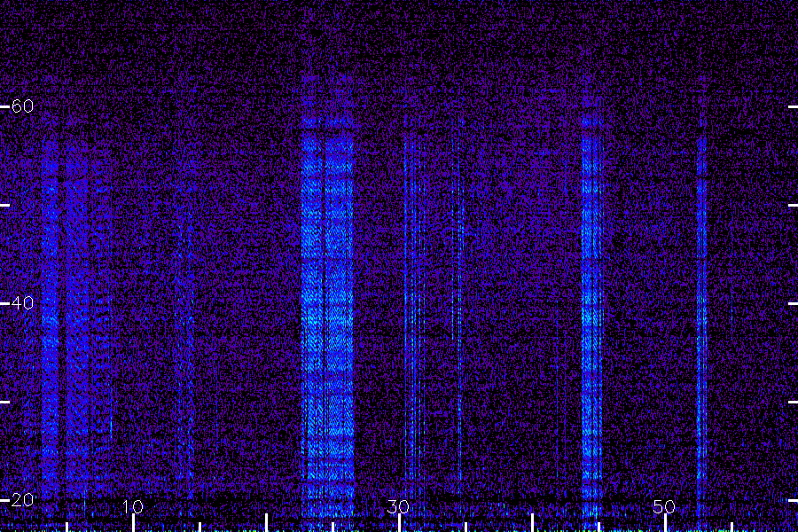Image resolution: width=798 pixels, height=532 pixels.
Task: Click the 10 time axis label
Action: 133,506
